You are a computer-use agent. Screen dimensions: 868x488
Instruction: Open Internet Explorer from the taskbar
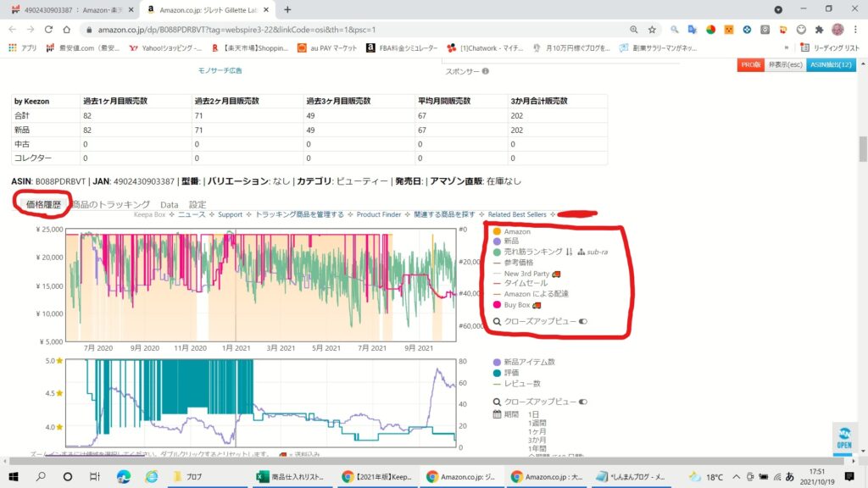(151, 476)
